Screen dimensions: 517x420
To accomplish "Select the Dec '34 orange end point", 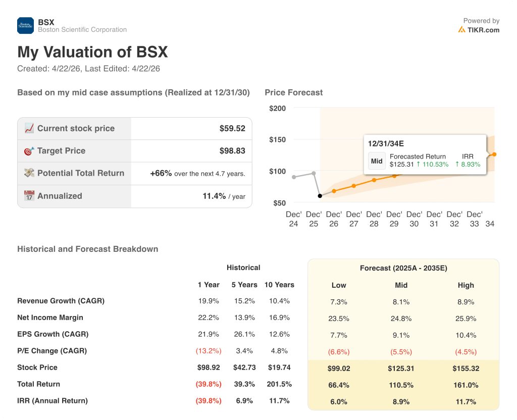I will (x=494, y=154).
